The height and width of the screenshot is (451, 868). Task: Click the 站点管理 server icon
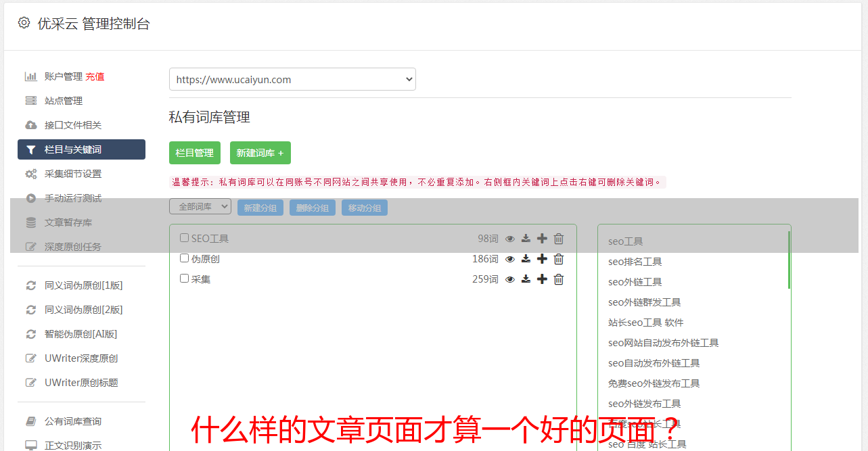pos(30,101)
